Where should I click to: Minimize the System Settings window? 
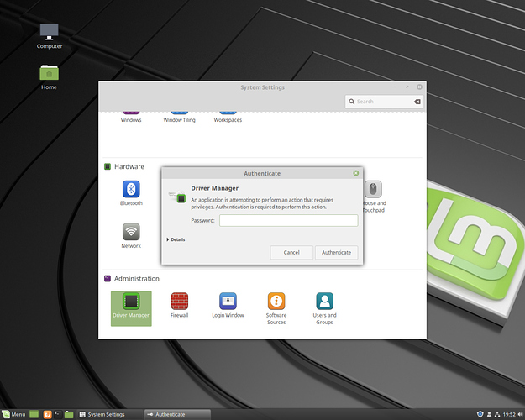(x=395, y=87)
